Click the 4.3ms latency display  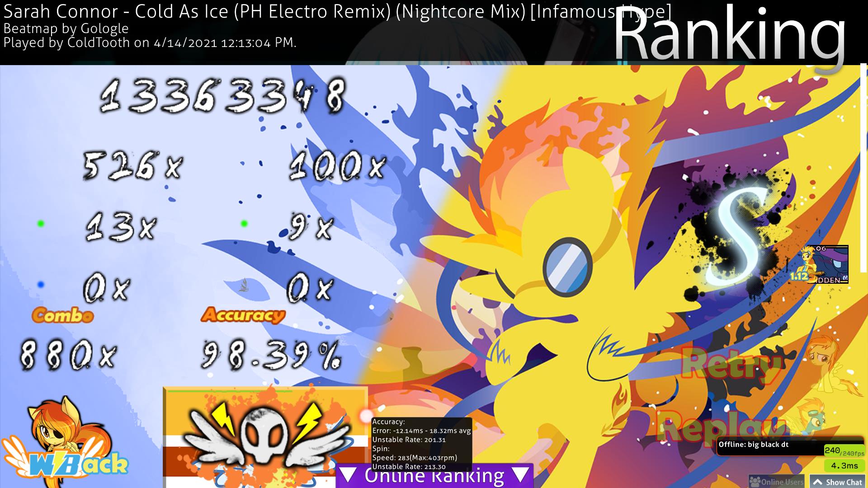click(844, 465)
